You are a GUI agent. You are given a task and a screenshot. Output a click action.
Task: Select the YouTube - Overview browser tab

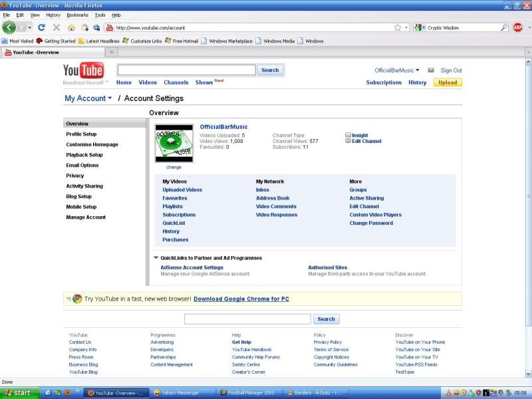pos(53,53)
